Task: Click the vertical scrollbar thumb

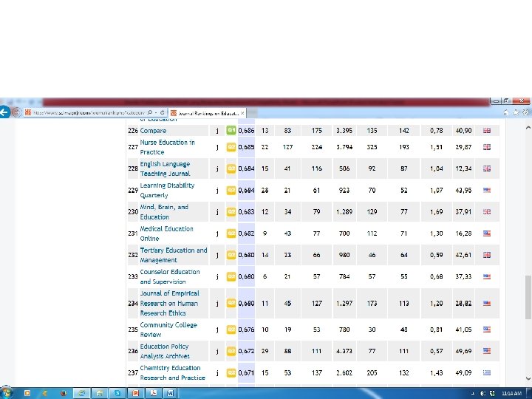Action: (528, 297)
